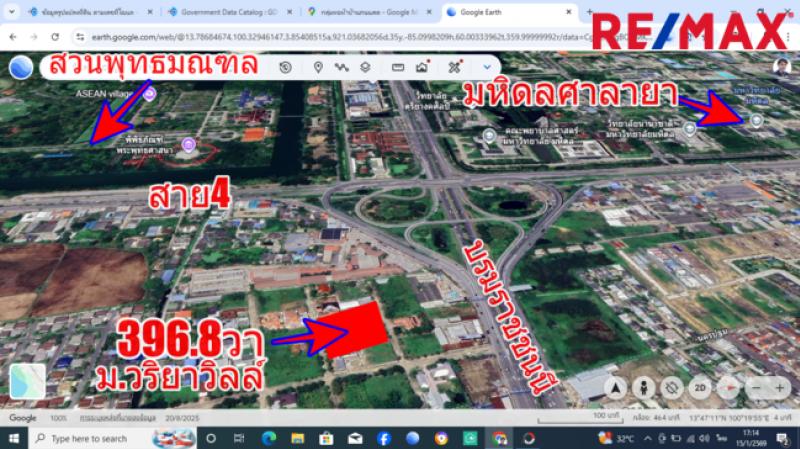Activate the ruler measure tool
Image resolution: width=800 pixels, height=449 pixels.
(x=398, y=67)
